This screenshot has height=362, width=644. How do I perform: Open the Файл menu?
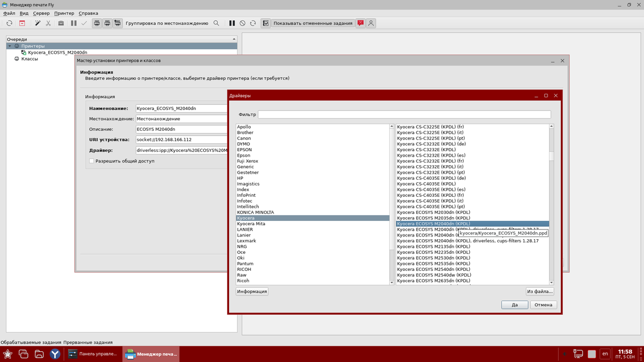(x=9, y=13)
